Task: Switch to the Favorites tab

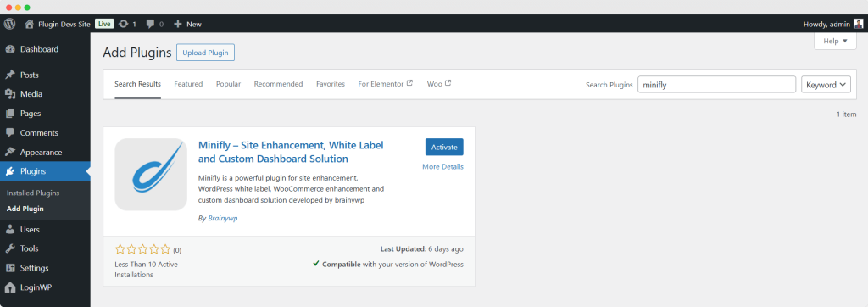Action: coord(331,84)
